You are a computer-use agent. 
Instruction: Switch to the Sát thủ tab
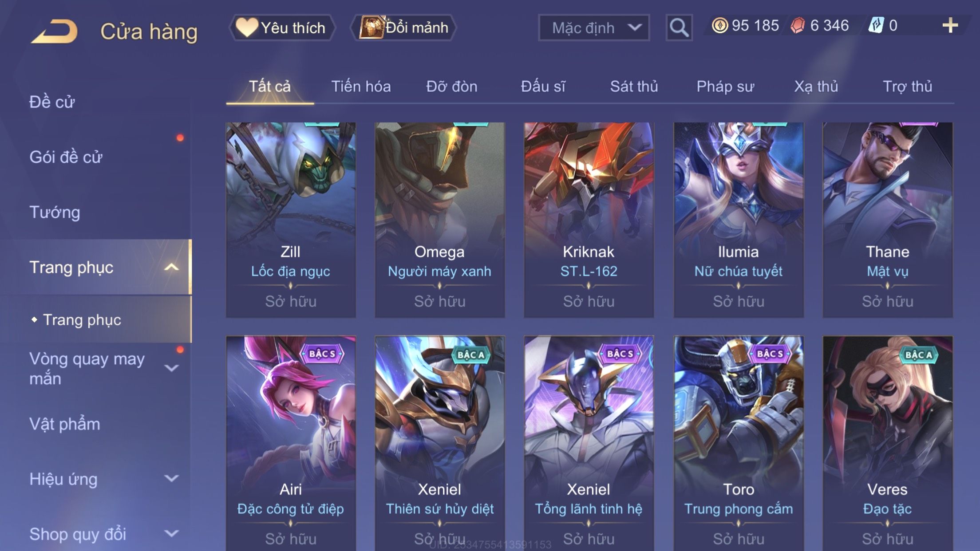click(x=634, y=87)
